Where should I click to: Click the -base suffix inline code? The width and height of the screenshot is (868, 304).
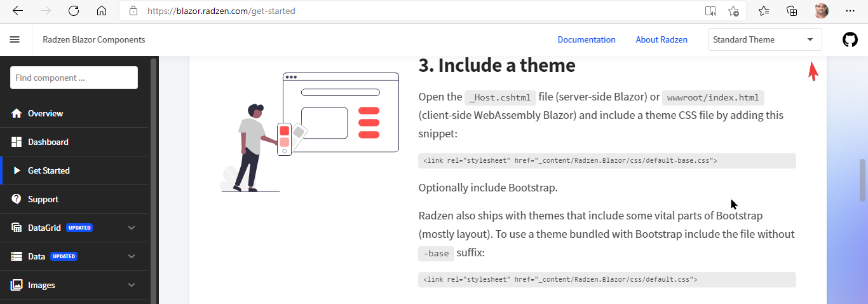(x=437, y=253)
